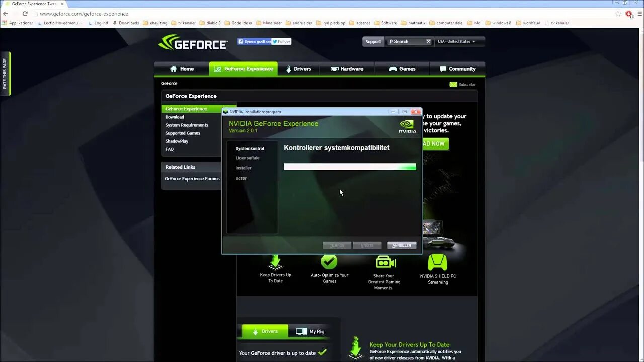Click the installer title bar NVIDIA icon
The height and width of the screenshot is (362, 644).
point(225,112)
